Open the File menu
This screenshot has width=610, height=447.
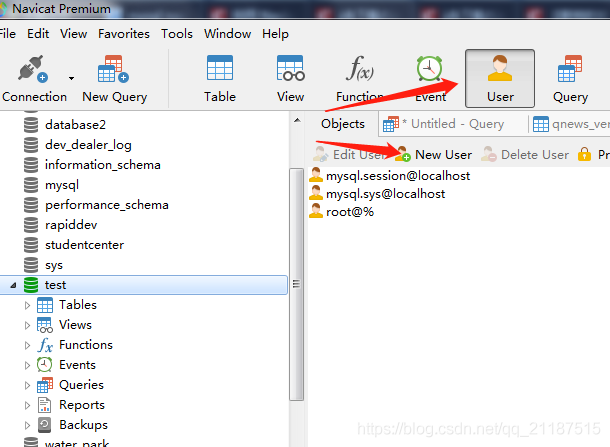pos(7,34)
